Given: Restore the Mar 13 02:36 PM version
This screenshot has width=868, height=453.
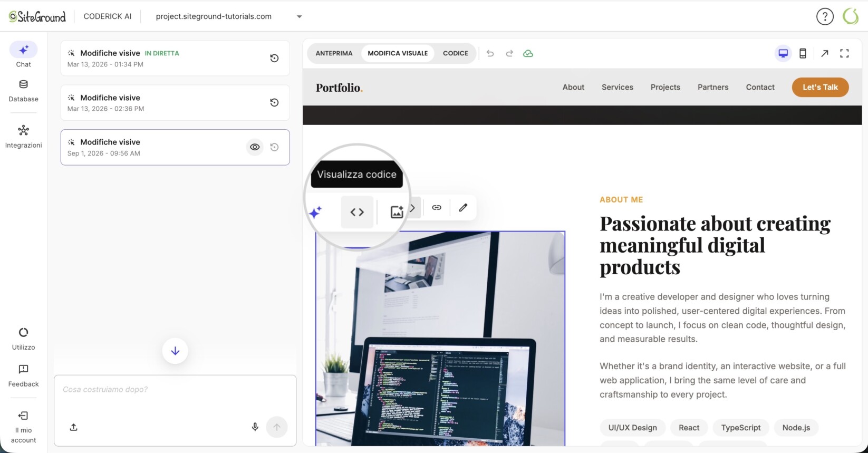Looking at the screenshot, I should [274, 102].
